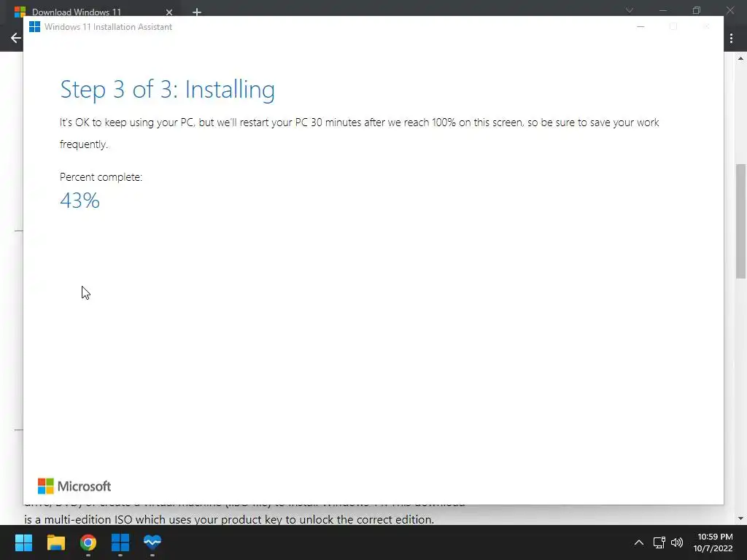The height and width of the screenshot is (560, 747).
Task: Show hidden system tray icons
Action: 639,542
